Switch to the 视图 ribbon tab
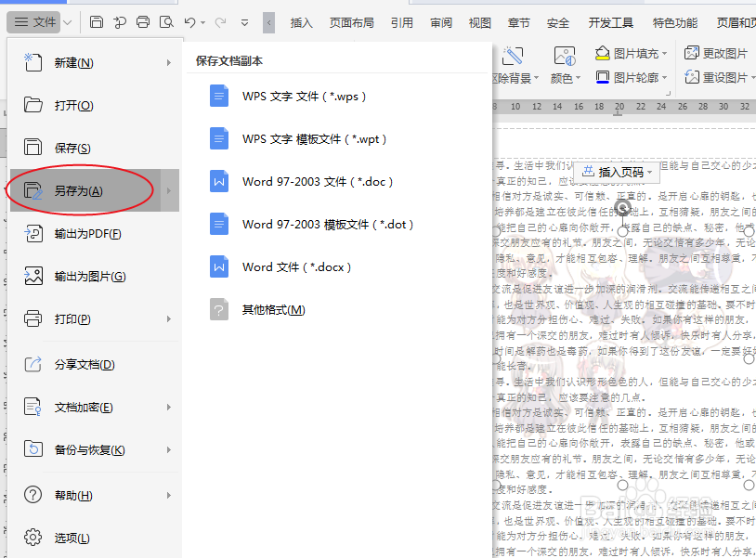 480,22
